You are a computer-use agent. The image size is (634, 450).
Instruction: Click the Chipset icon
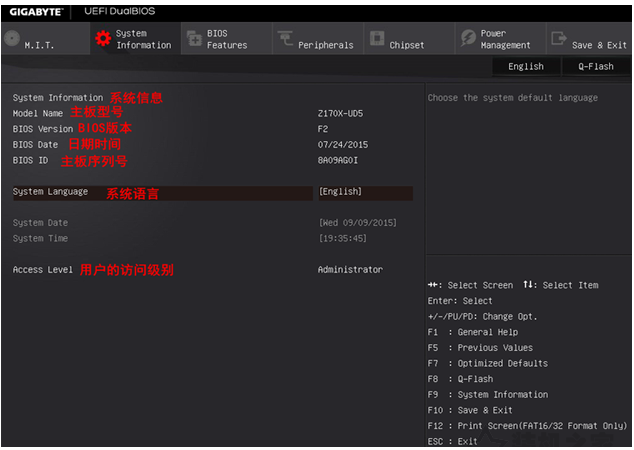pos(377,38)
